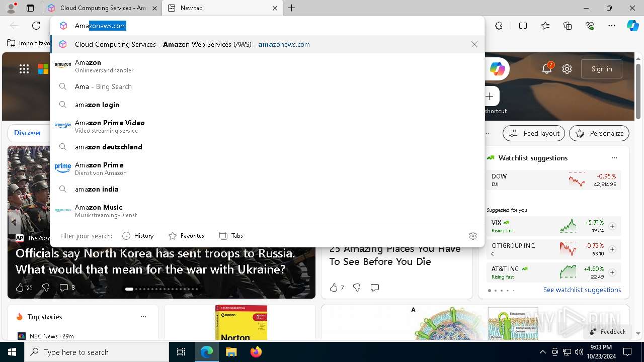Open a new browser tab
The width and height of the screenshot is (644, 362).
pyautogui.click(x=292, y=8)
